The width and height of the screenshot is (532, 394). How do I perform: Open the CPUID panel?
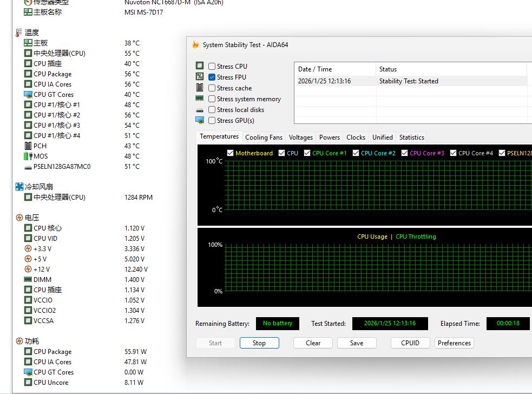tap(410, 343)
